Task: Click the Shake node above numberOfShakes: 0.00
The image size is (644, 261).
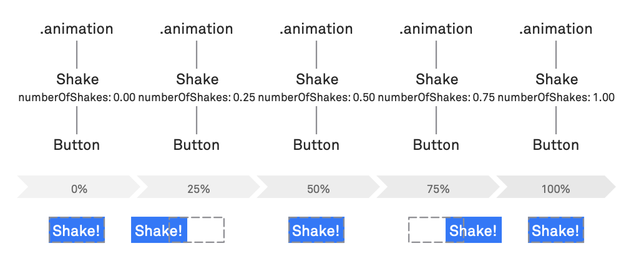Action: pyautogui.click(x=77, y=79)
